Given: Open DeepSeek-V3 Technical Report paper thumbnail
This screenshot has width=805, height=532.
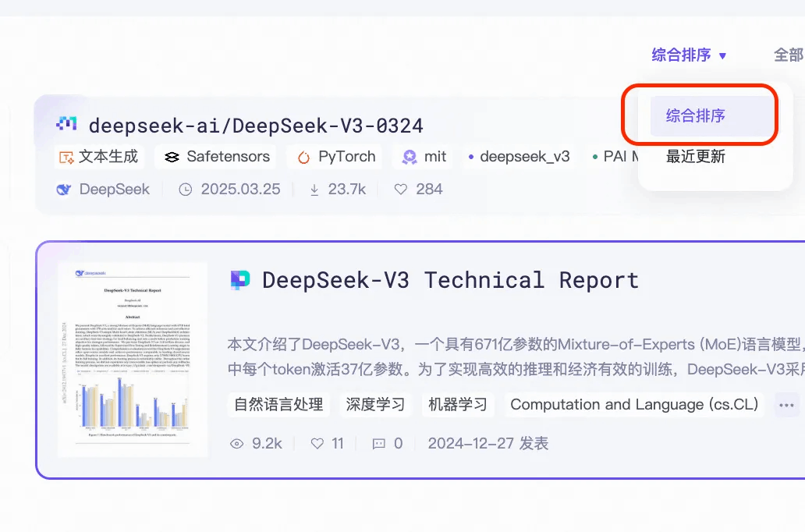Looking at the screenshot, I should tap(133, 358).
